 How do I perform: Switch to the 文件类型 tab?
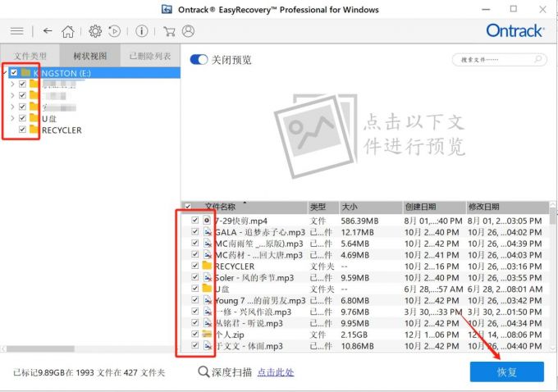coord(30,56)
